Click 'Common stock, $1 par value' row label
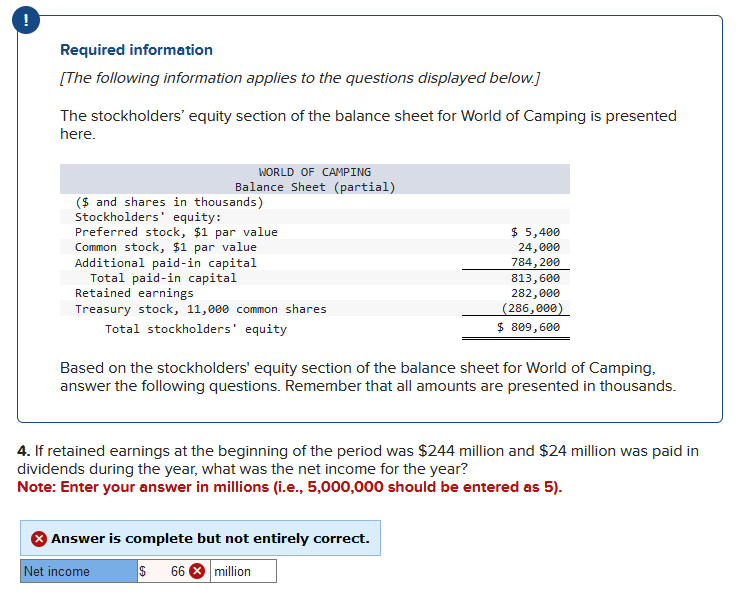 (165, 247)
